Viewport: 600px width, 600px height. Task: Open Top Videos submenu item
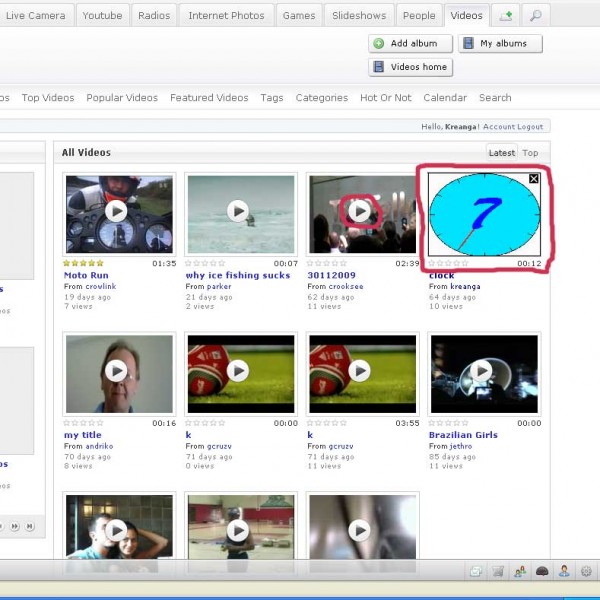[48, 98]
